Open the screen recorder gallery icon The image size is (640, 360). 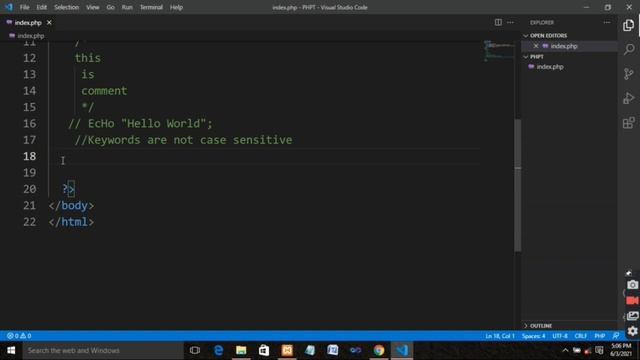pos(632,316)
